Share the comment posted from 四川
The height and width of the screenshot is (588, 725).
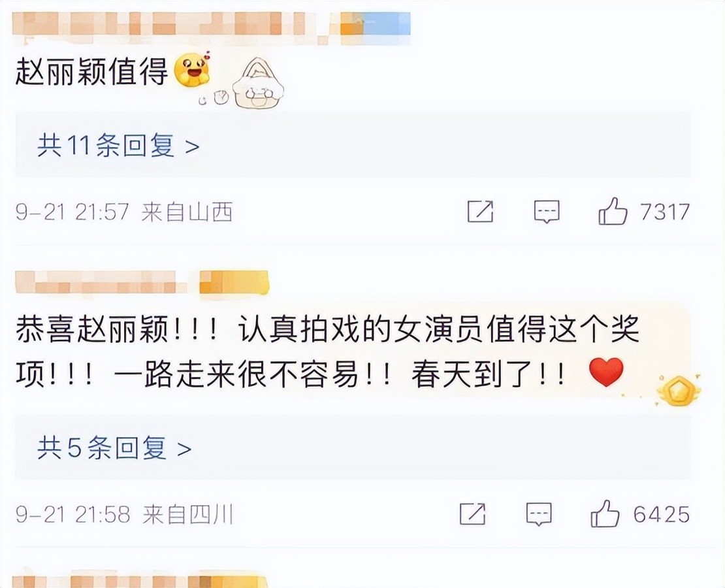(x=472, y=514)
